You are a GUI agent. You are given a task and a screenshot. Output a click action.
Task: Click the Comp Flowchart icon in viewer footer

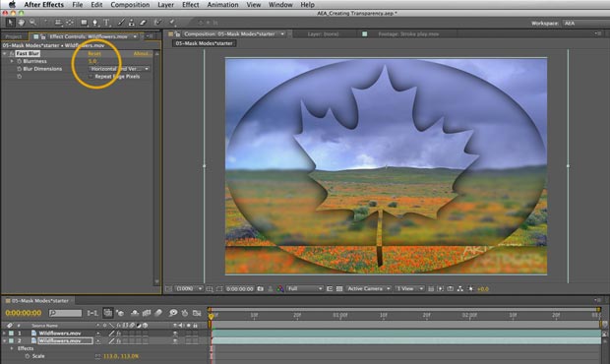pyautogui.click(x=460, y=288)
